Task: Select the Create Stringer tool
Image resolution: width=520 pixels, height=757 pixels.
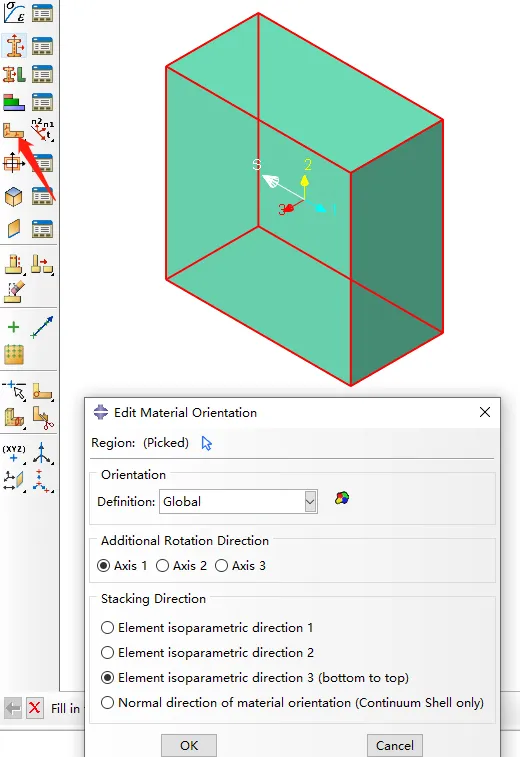Action: tap(14, 229)
